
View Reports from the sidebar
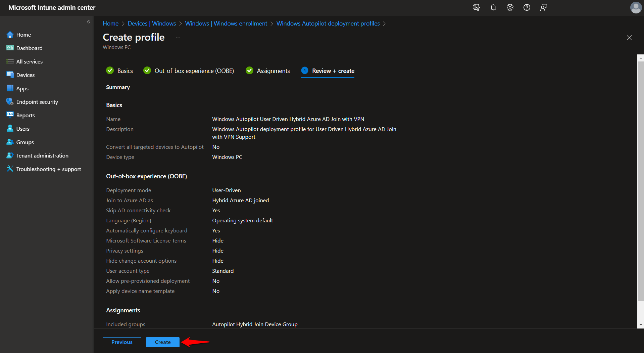point(25,115)
